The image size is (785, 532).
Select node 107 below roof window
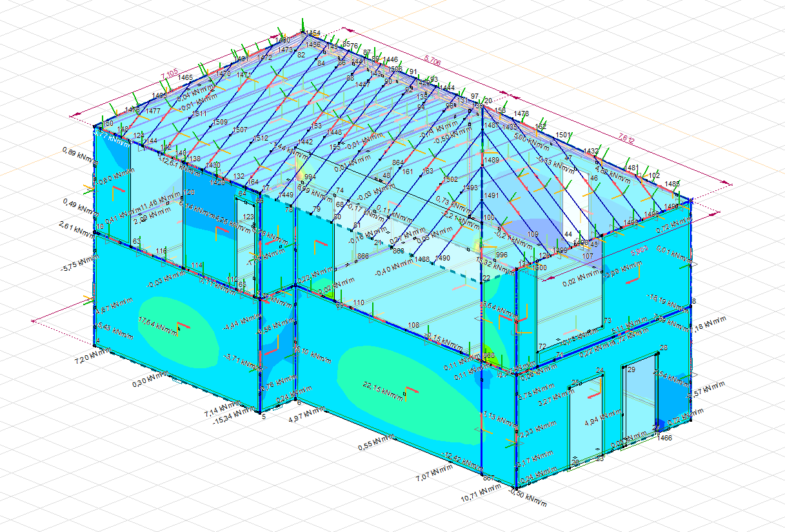588,256
